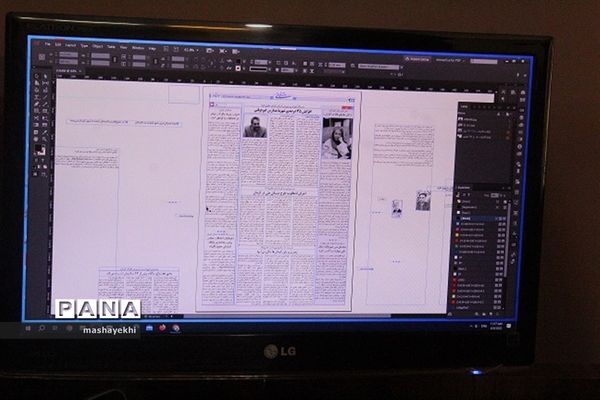This screenshot has height=400, width=600.
Task: Select the Selection tool in the toolbox
Action: coord(37,75)
